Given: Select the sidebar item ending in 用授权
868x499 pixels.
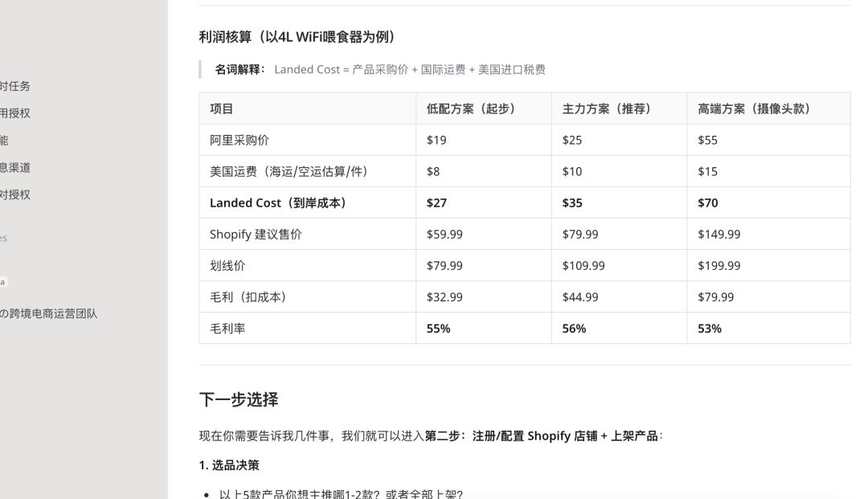Looking at the screenshot, I should (x=15, y=113).
